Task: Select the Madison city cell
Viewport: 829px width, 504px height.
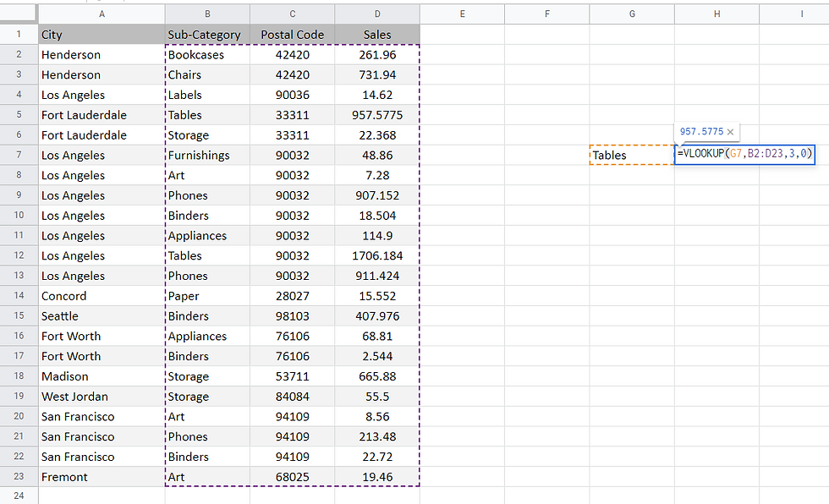Action: 102,376
